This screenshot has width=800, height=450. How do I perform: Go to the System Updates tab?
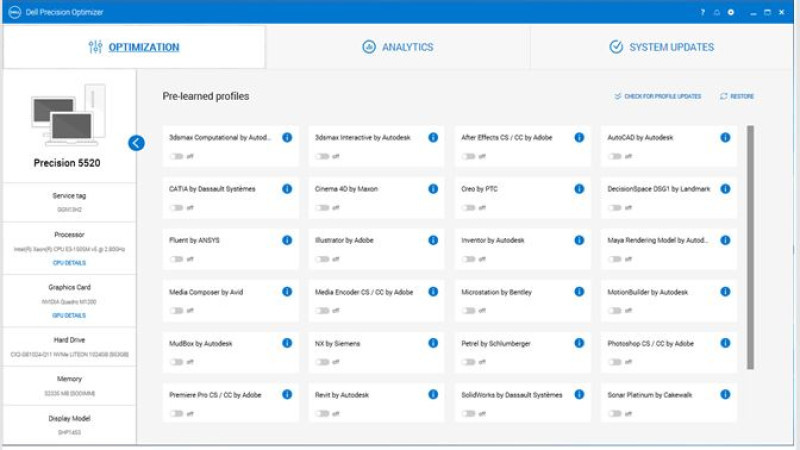click(x=662, y=47)
